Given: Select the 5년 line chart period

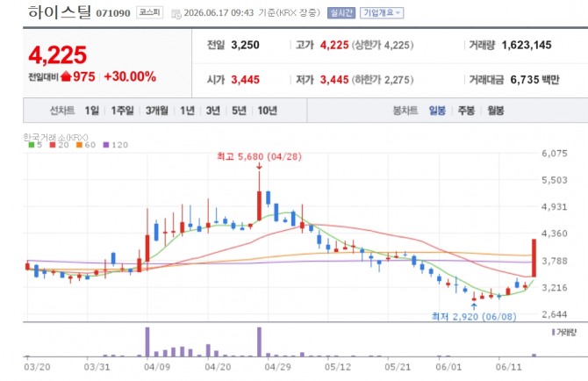Looking at the screenshot, I should point(239,111).
